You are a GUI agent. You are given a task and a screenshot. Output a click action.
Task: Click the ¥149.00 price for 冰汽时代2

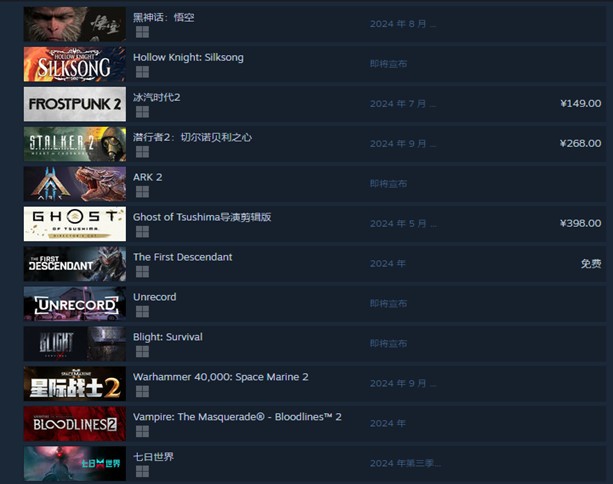pyautogui.click(x=581, y=104)
